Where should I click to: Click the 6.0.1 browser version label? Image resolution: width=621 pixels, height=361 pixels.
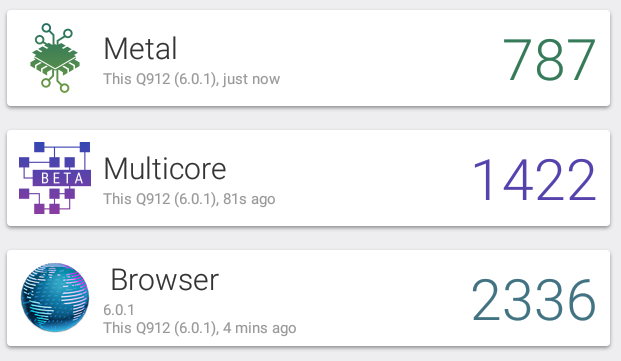point(119,310)
